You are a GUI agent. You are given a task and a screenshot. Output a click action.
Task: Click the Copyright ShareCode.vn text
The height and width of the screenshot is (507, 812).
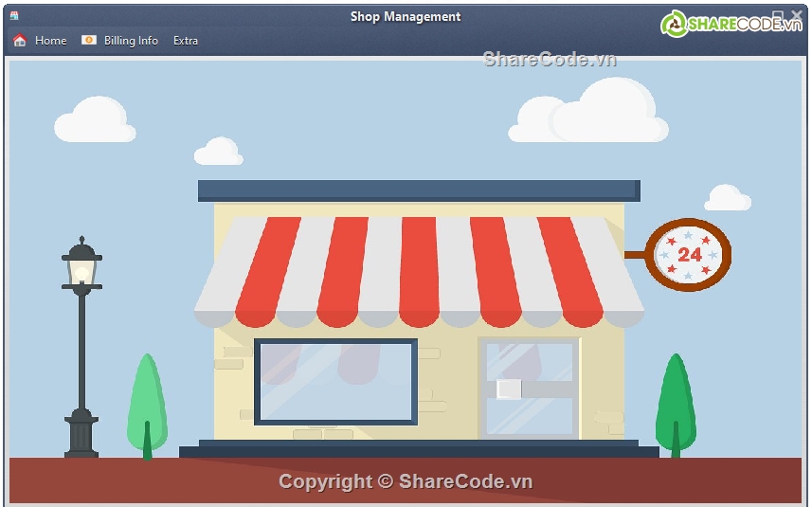[x=406, y=481]
